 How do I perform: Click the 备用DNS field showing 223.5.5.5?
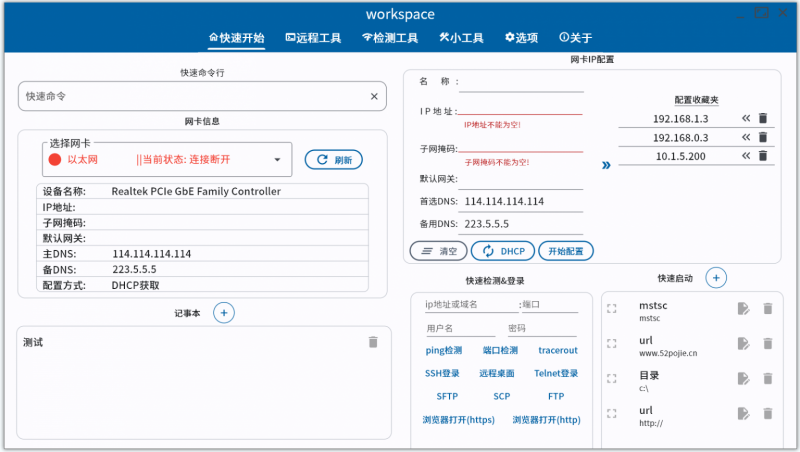pos(521,224)
